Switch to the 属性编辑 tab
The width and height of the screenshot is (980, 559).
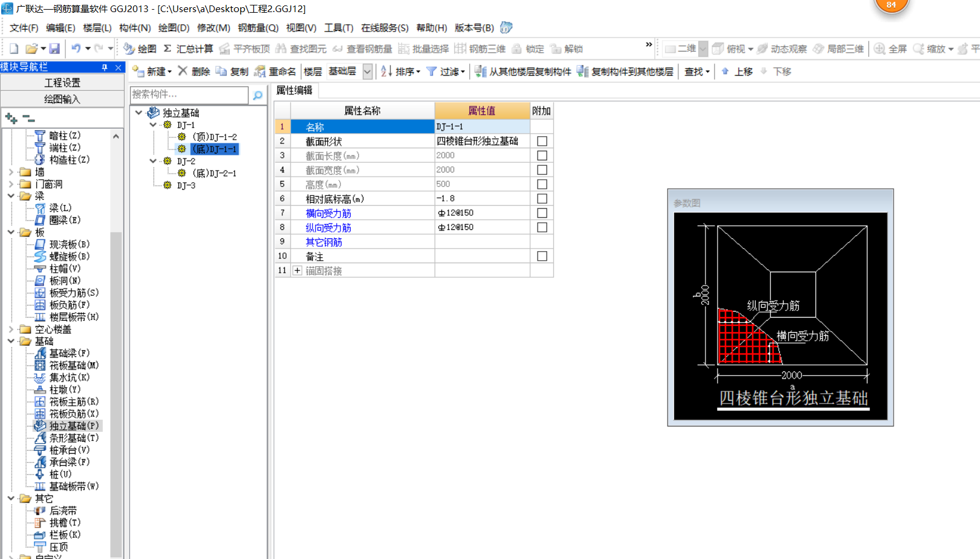(294, 90)
